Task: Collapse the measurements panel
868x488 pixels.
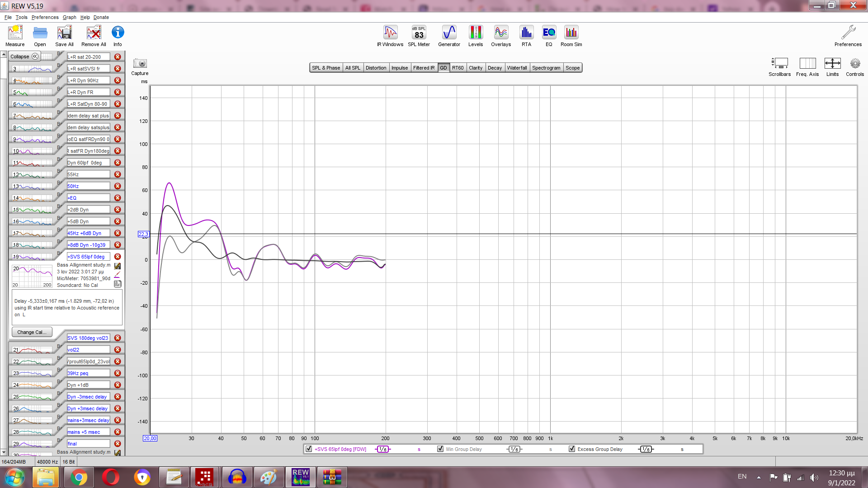Action: (x=24, y=56)
